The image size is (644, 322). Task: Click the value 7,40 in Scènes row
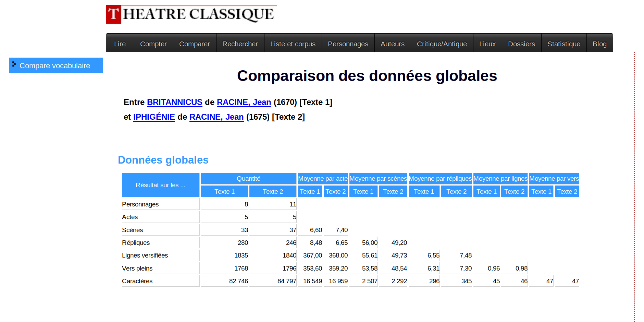pos(342,230)
